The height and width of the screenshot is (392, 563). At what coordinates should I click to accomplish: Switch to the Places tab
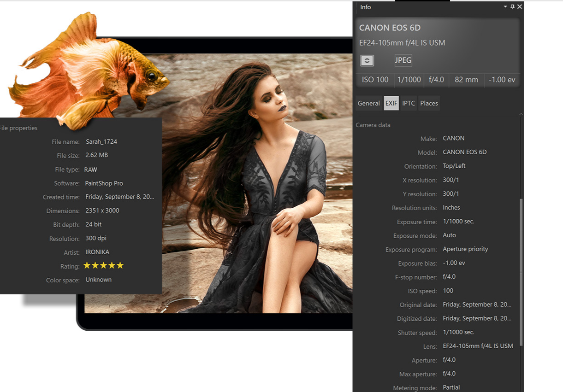point(429,103)
